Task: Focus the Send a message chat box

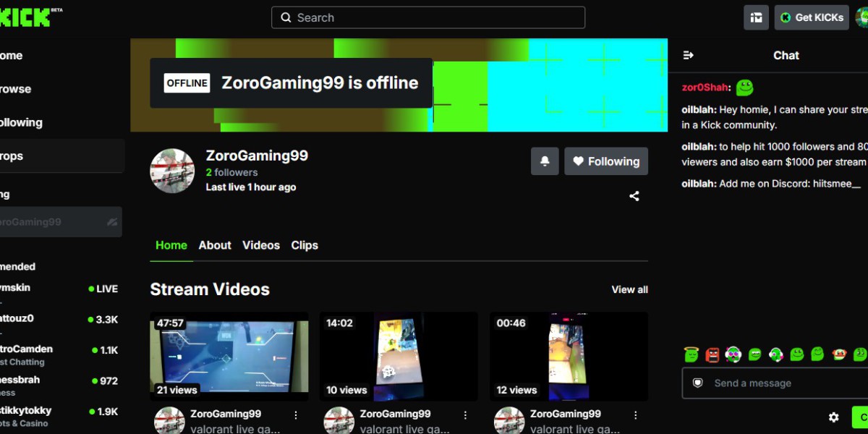Action: click(x=775, y=383)
